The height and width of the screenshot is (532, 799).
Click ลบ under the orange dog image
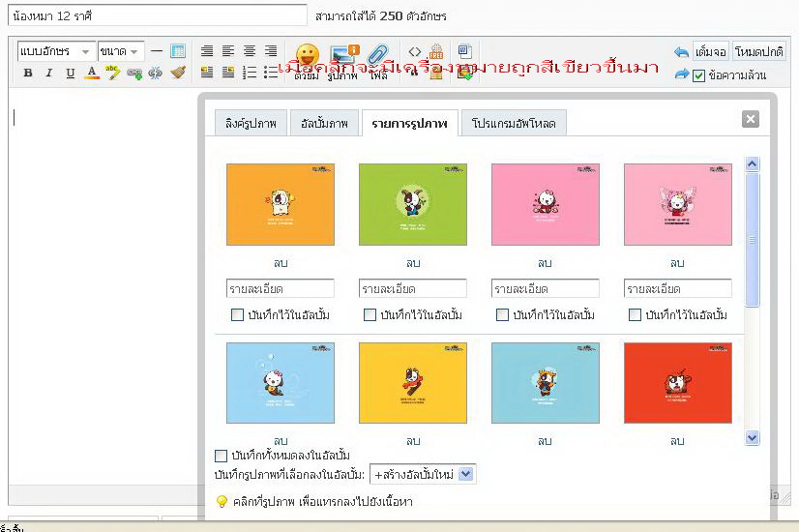click(281, 263)
